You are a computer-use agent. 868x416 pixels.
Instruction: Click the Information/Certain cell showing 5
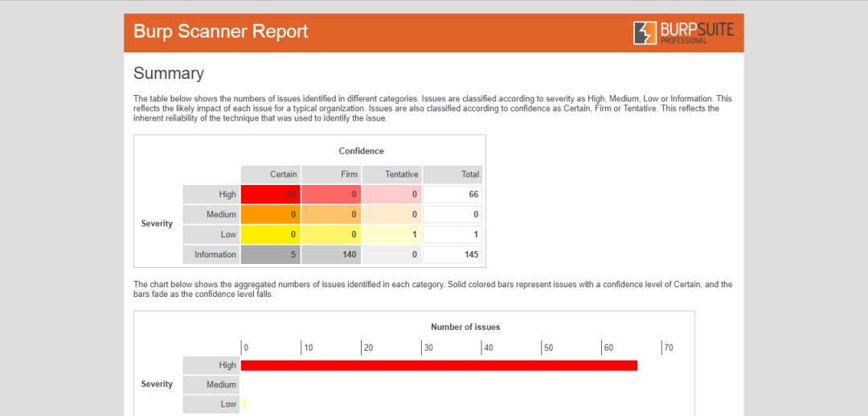271,255
